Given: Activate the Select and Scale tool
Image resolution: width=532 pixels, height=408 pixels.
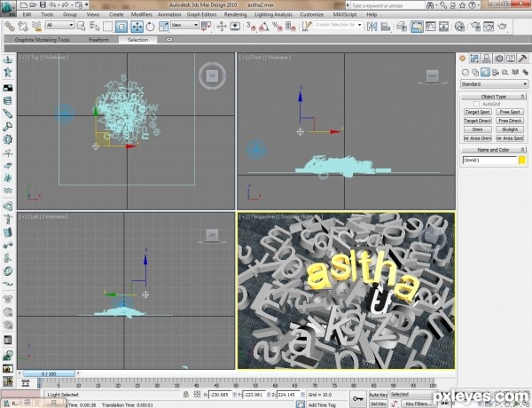Looking at the screenshot, I should (163, 26).
